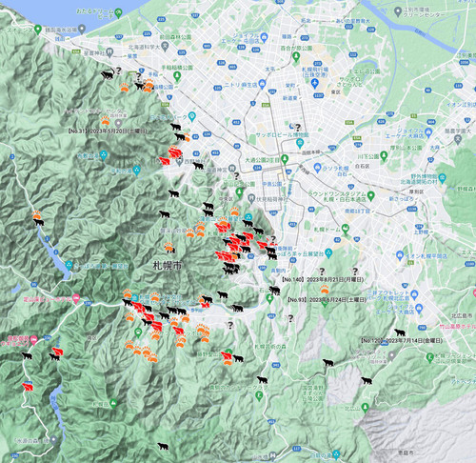The height and width of the screenshot is (463, 476).
Task: Open the 【No.140】2023年8月21日 sighting label
Action: coord(323,279)
